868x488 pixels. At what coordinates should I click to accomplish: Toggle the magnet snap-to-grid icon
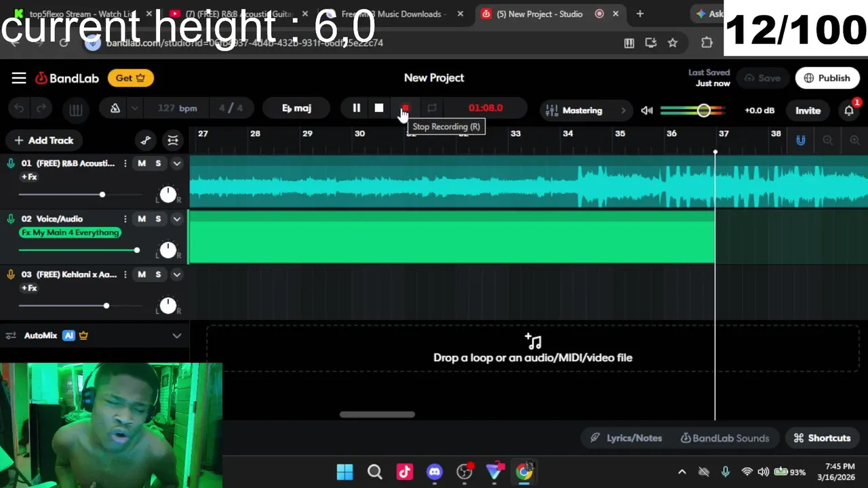[x=801, y=140]
